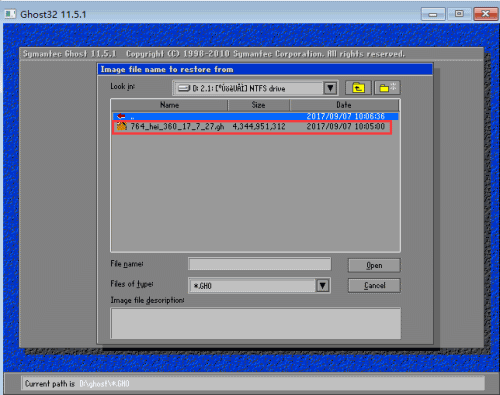The width and height of the screenshot is (500, 395).
Task: Click the Open button
Action: (x=374, y=265)
